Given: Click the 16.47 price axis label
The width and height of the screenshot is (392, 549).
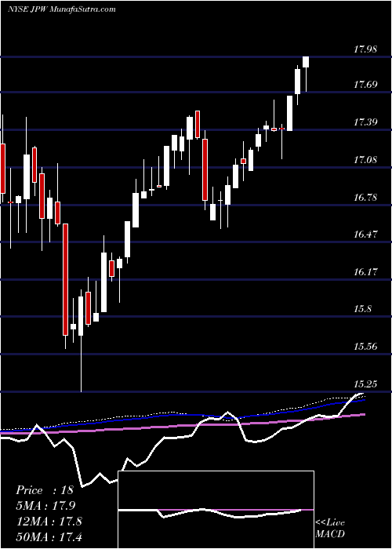Looking at the screenshot, I should pos(365,235).
